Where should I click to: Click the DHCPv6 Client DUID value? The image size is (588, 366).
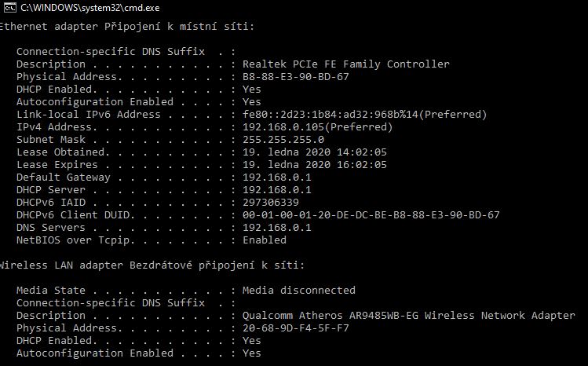371,215
